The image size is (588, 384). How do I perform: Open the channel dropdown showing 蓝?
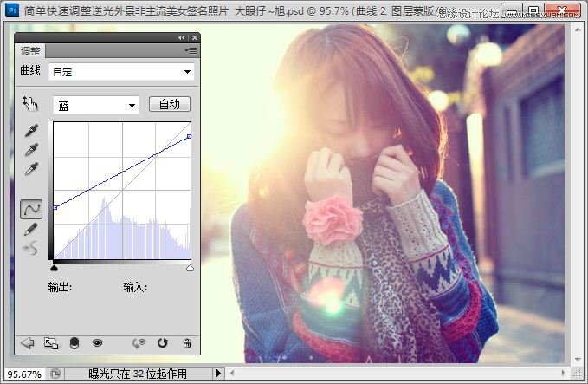click(x=95, y=105)
